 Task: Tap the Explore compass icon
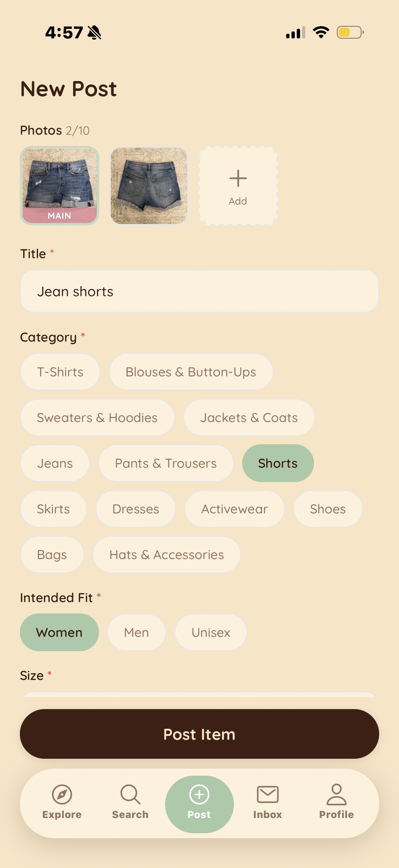click(x=62, y=795)
